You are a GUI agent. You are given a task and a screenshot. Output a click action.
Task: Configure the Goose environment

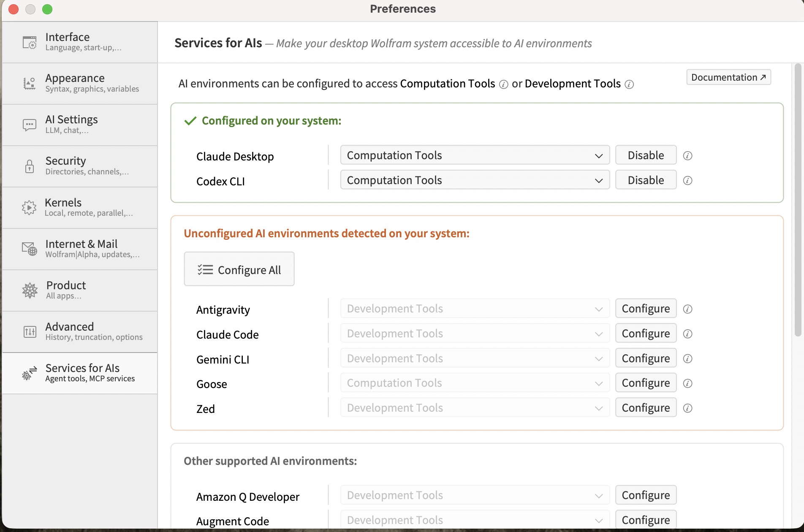[646, 383]
